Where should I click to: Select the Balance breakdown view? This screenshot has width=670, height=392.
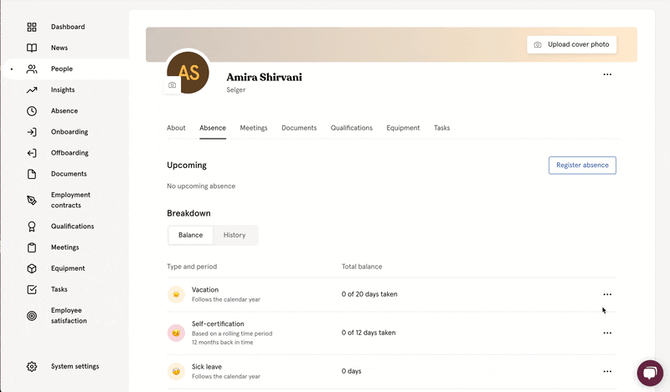191,235
